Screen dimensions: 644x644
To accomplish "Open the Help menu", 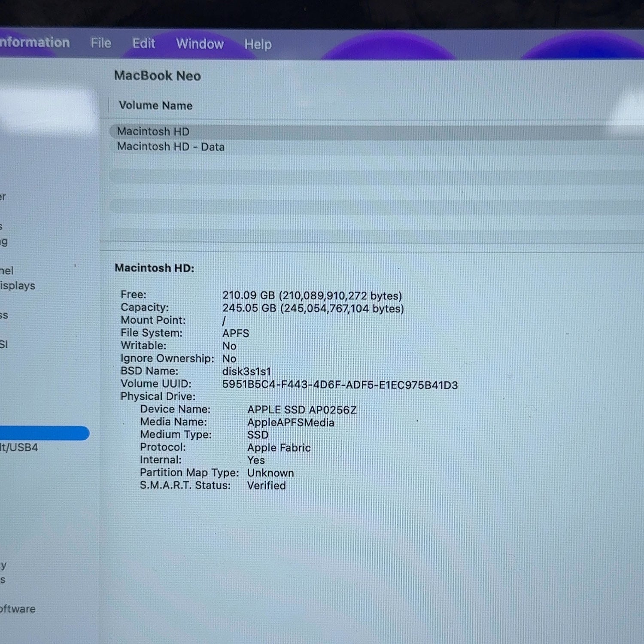I will (258, 44).
